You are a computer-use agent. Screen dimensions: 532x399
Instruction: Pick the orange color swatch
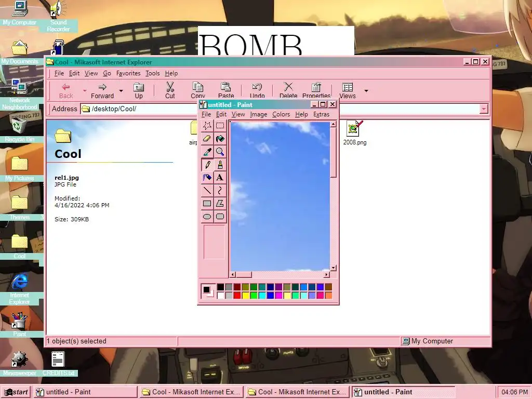[328, 296]
